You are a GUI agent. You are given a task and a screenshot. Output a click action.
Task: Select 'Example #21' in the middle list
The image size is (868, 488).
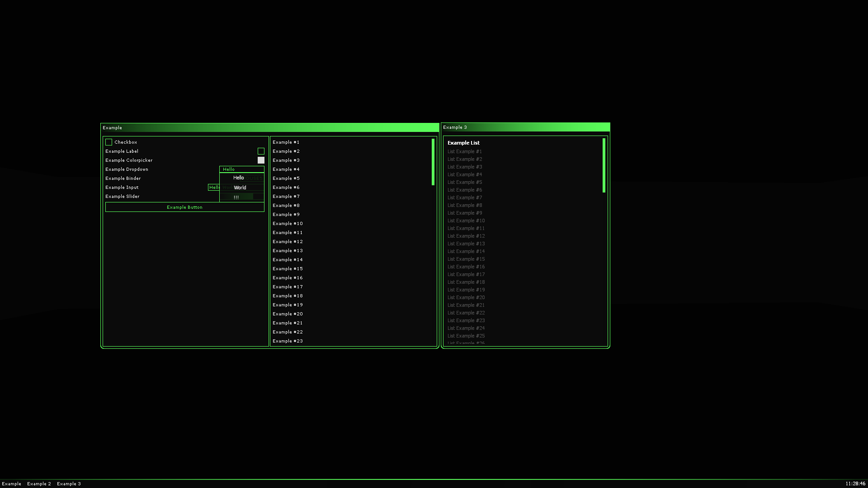point(288,323)
